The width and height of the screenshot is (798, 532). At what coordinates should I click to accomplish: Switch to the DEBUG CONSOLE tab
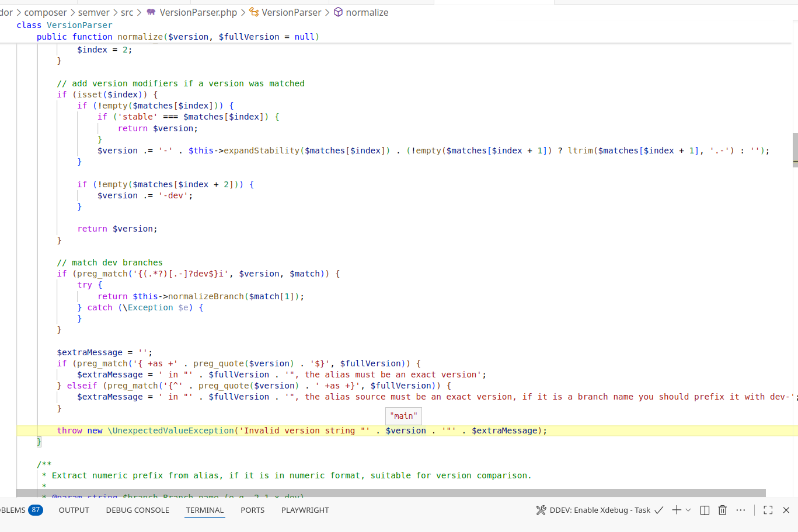click(x=137, y=510)
